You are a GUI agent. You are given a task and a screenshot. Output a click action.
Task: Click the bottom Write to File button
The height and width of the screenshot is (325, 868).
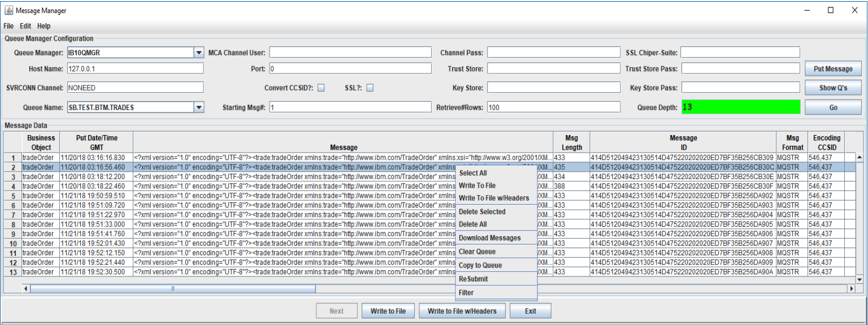[x=388, y=310]
